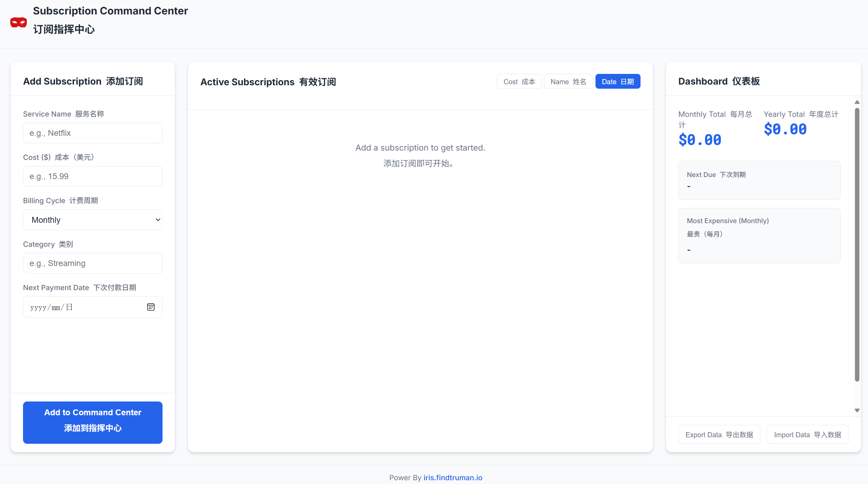Select the Next Due card
The width and height of the screenshot is (868, 484).
click(x=759, y=180)
